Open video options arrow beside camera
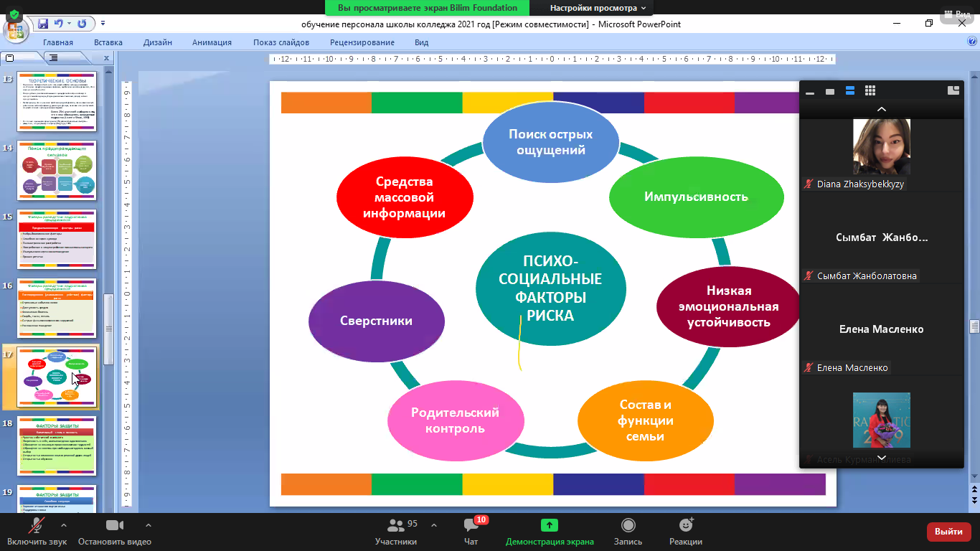The width and height of the screenshot is (980, 551). pos(148,524)
